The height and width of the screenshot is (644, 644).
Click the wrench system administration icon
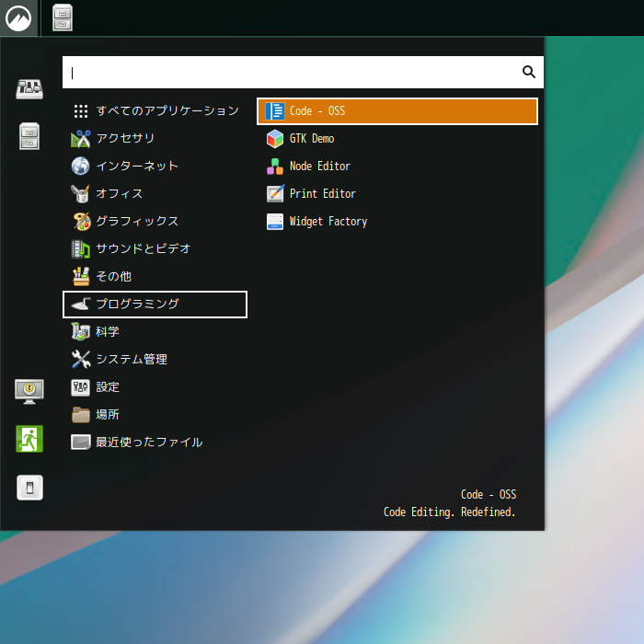(x=81, y=360)
